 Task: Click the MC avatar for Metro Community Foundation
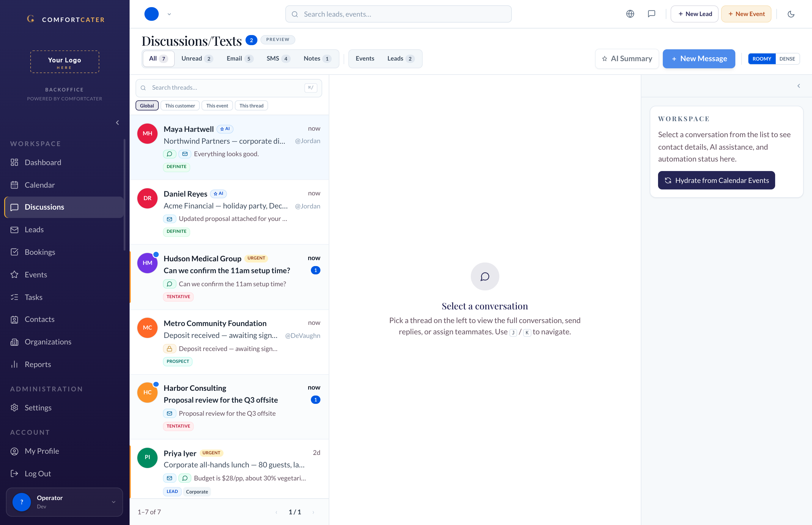147,328
